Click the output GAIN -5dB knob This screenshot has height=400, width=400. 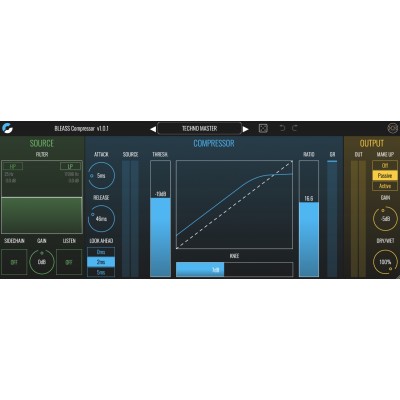click(x=385, y=219)
